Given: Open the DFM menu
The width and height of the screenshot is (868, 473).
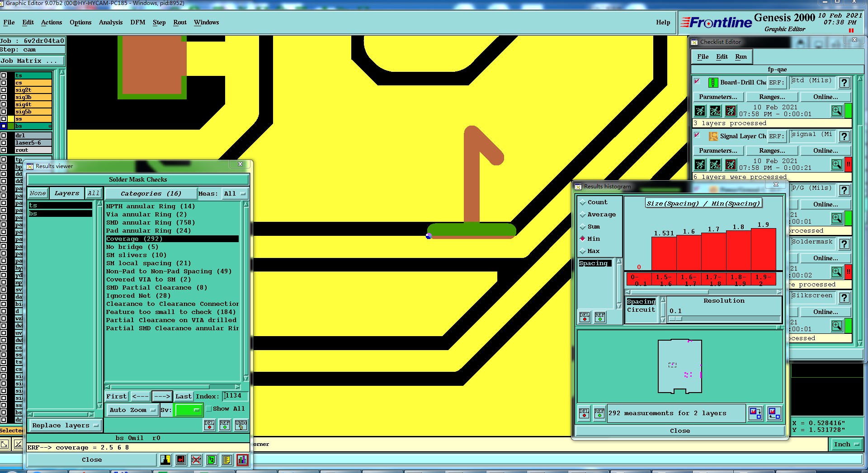Looking at the screenshot, I should tap(138, 23).
